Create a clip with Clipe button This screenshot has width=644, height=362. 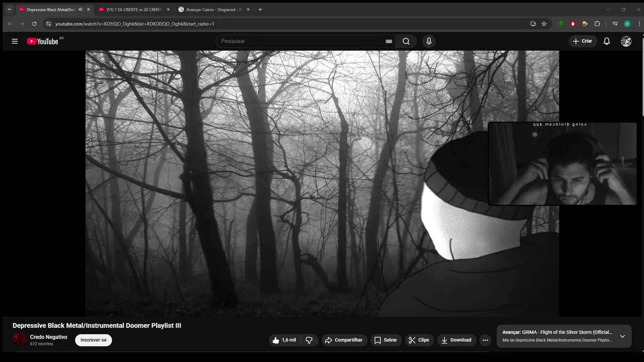[x=419, y=340]
